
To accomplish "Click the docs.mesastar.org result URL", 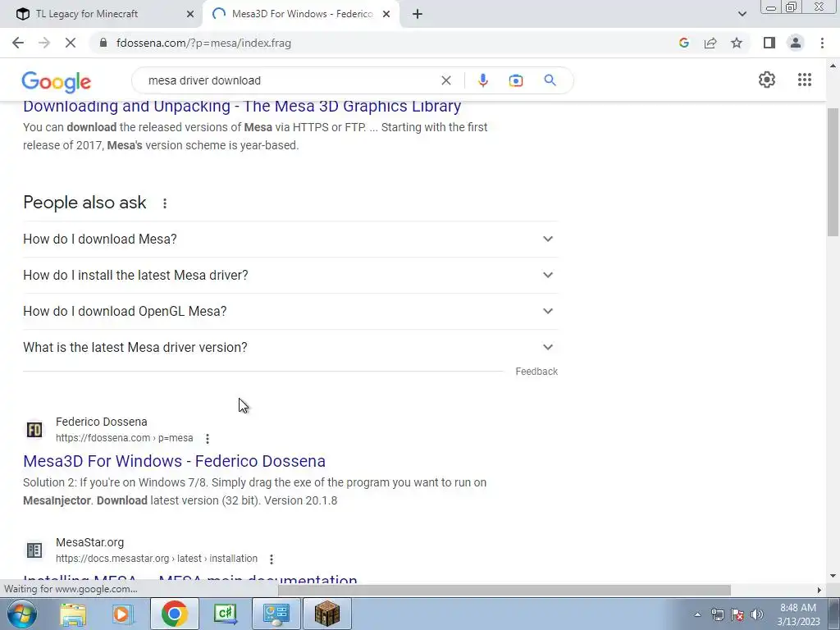I will [157, 558].
